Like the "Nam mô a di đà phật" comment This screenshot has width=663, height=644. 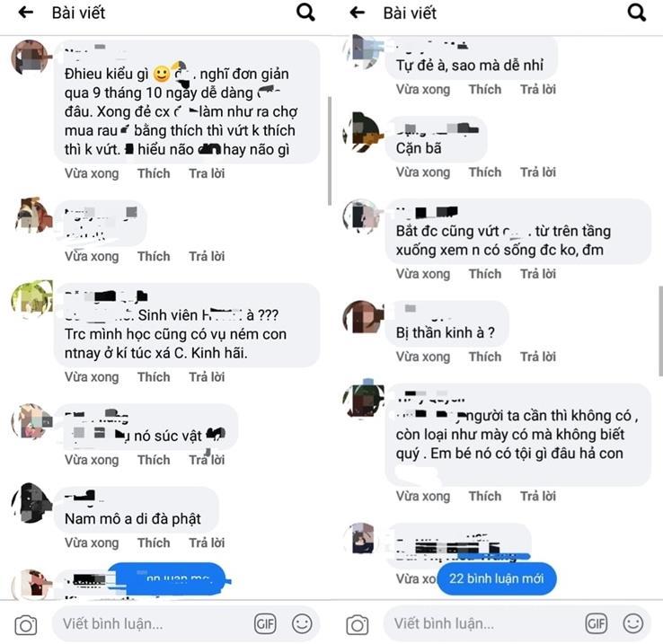coord(154,543)
